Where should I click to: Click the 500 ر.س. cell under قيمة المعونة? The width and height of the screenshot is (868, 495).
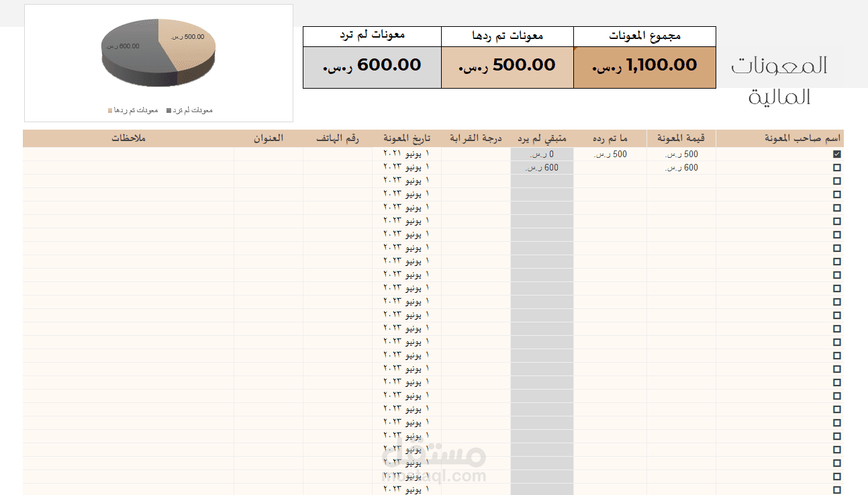pos(681,154)
